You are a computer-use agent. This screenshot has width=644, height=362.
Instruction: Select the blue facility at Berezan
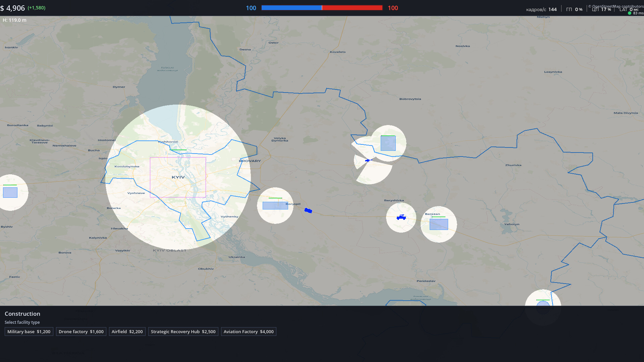point(439,224)
